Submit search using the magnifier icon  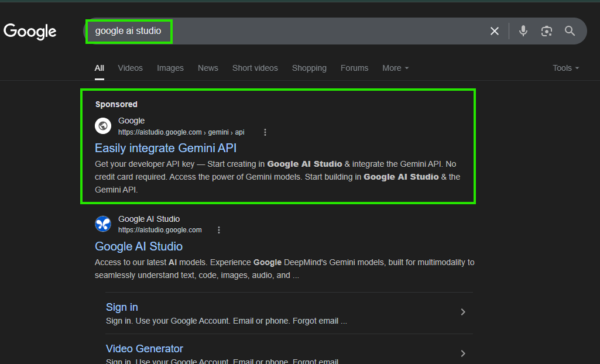pyautogui.click(x=570, y=31)
